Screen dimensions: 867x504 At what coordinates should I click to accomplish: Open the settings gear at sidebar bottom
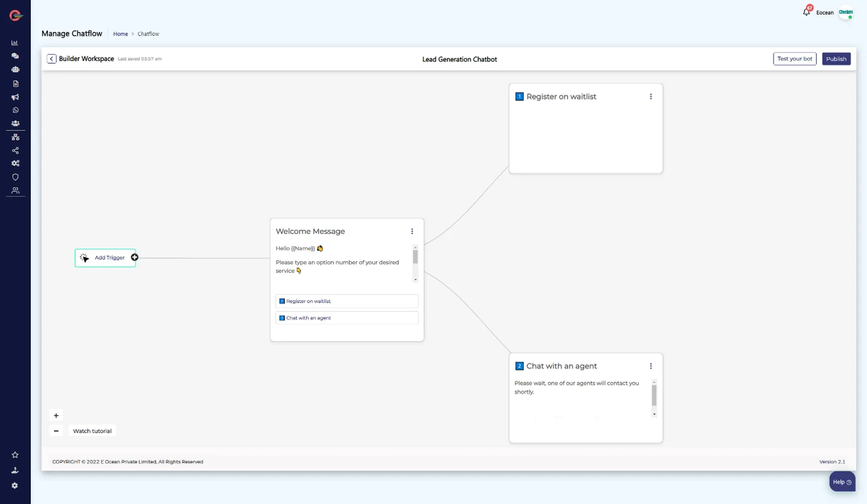pos(15,486)
